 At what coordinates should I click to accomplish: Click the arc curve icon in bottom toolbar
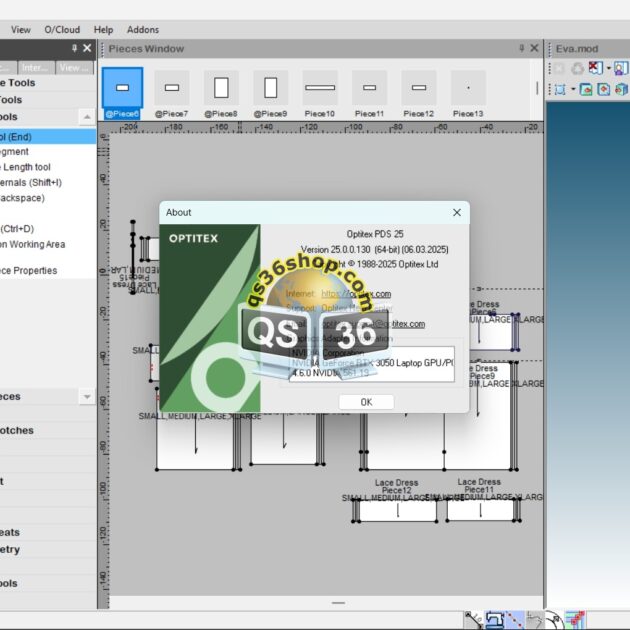[555, 619]
